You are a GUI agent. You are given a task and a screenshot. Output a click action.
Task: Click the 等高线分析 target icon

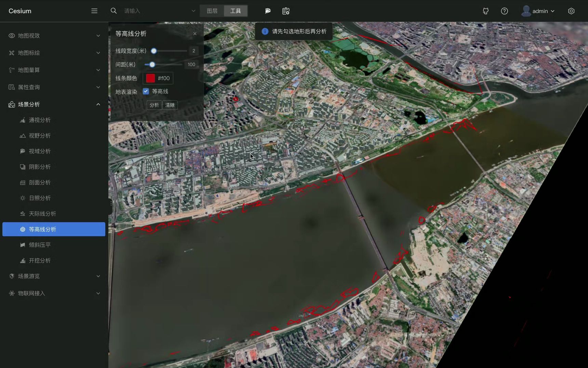23,229
